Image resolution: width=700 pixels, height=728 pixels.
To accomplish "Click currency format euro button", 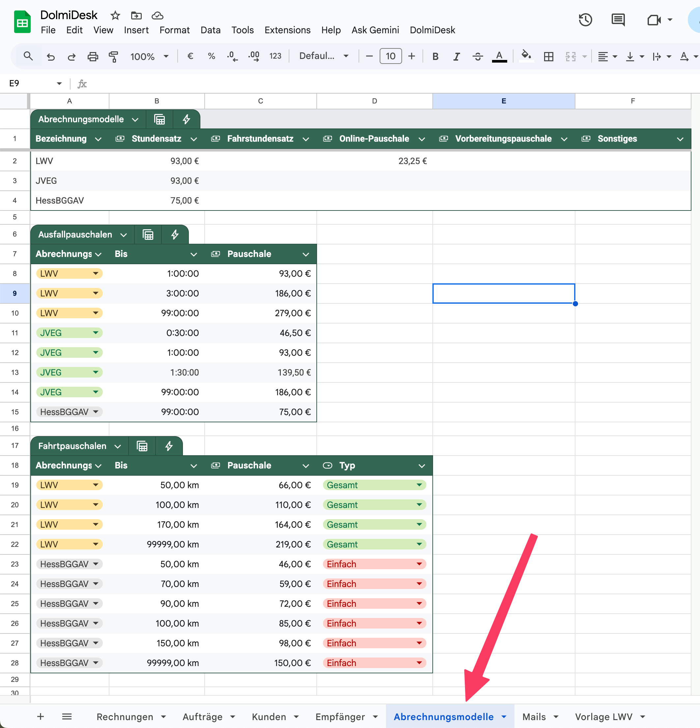I will 190,56.
